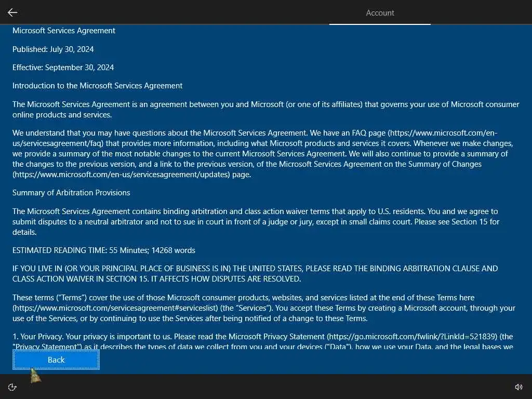
Task: Click the "Please see Section 15 for" text
Action: pos(457,222)
